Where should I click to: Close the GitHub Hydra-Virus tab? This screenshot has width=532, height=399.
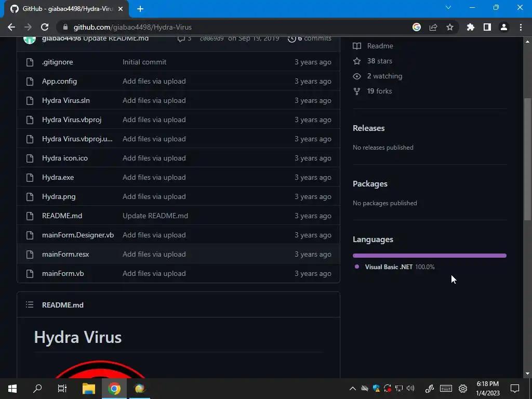(x=121, y=9)
